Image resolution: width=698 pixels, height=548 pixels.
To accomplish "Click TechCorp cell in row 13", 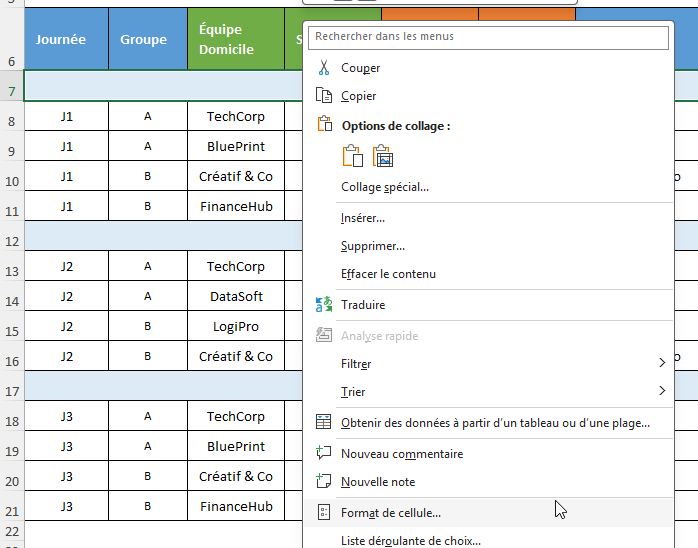I will point(236,266).
